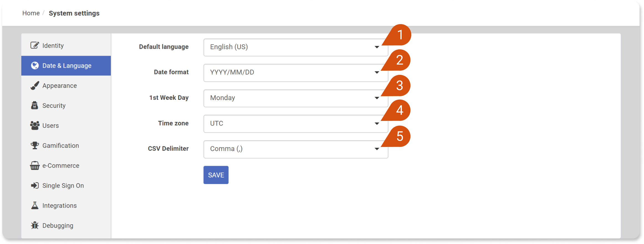Click the Users group icon
The image size is (644, 244).
35,126
